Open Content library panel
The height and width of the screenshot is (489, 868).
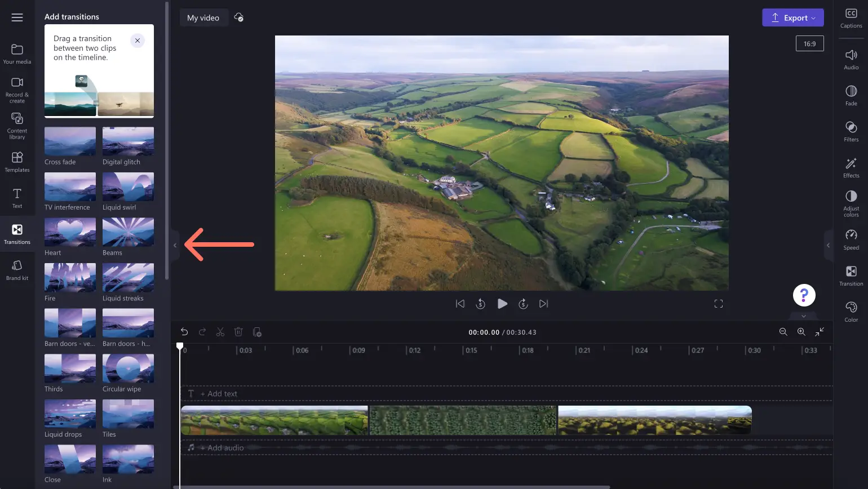tap(17, 126)
